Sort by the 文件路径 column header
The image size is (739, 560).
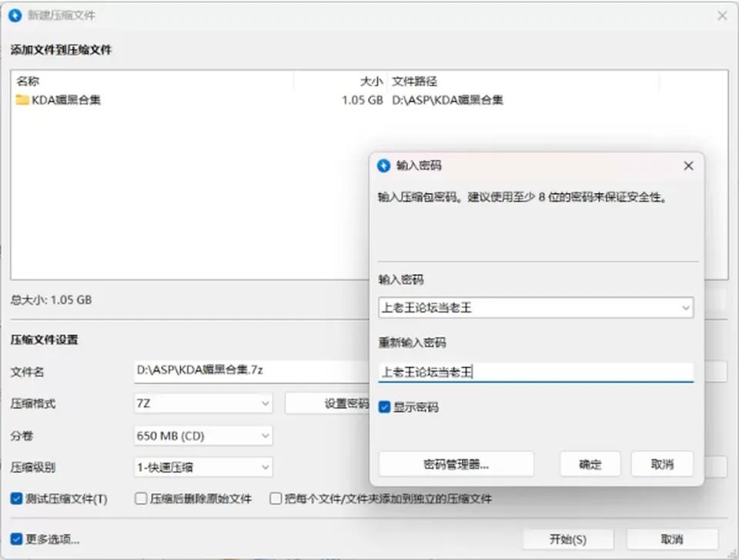click(414, 82)
